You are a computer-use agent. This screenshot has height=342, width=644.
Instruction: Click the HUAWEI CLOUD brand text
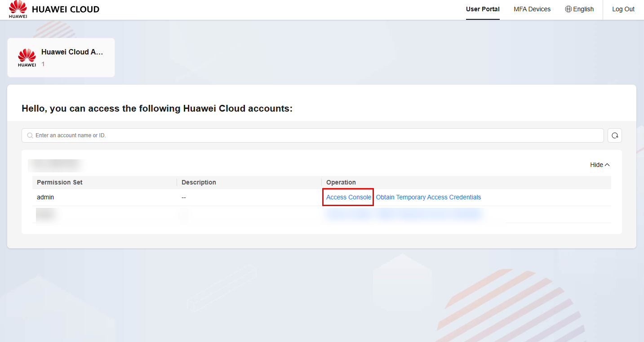pos(66,9)
